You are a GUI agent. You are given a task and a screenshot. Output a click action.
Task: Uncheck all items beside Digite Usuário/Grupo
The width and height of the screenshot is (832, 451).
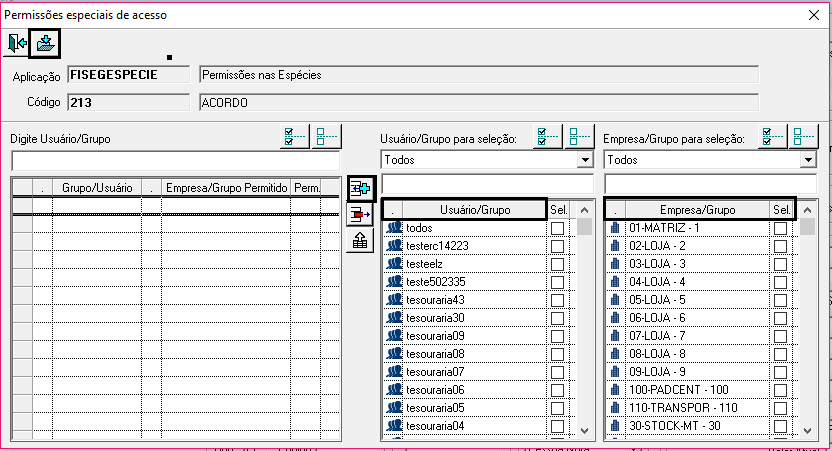click(326, 137)
